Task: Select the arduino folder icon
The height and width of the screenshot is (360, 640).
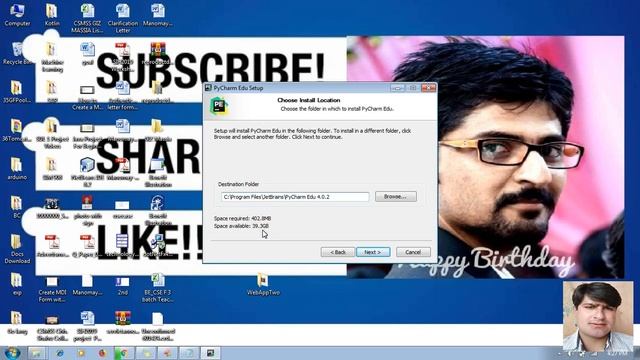Action: click(17, 169)
